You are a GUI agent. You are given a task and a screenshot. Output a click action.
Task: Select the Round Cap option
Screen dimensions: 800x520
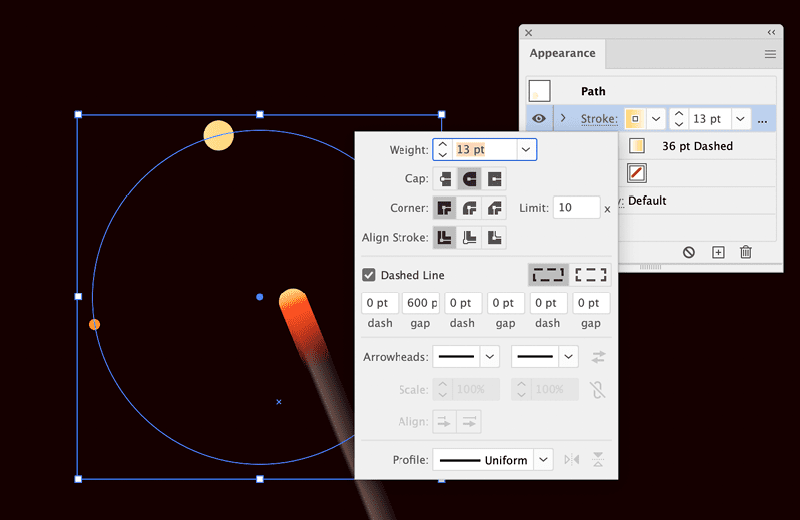469,179
